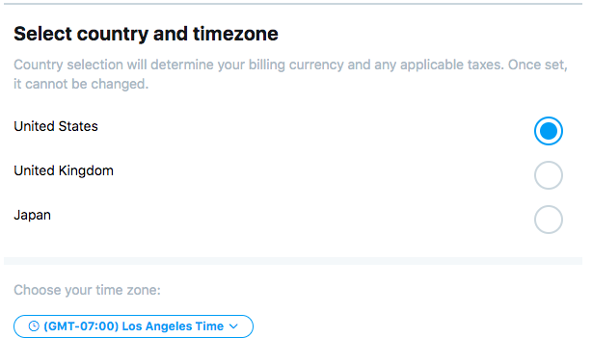Screen dimensions: 592x364
Task: Click the gray divider bar below Japan
Action: pos(293,261)
